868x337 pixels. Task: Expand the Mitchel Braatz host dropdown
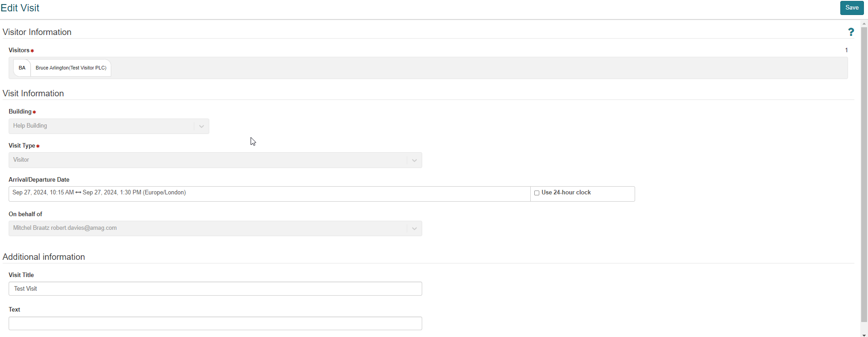[x=215, y=228]
